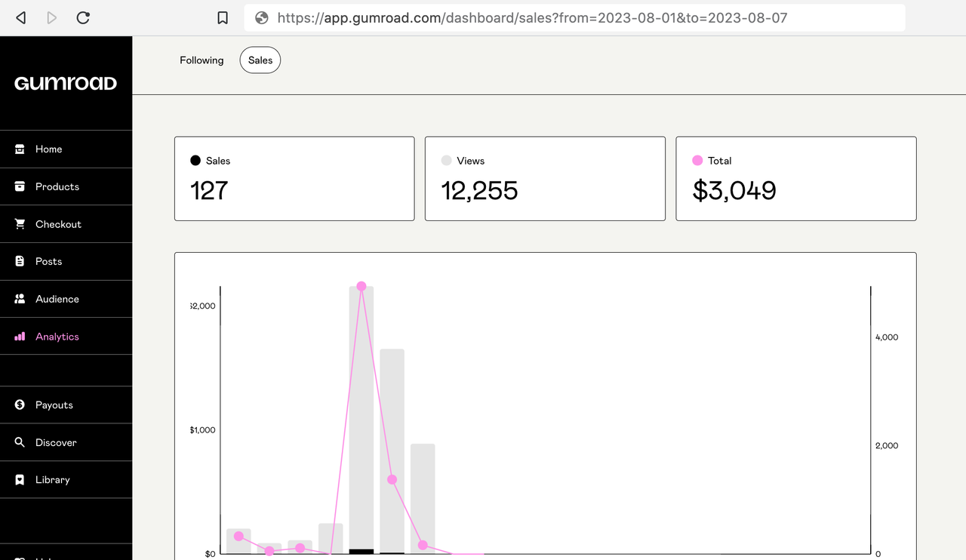Open the Payouts page link
The width and height of the screenshot is (966, 560).
(54, 405)
